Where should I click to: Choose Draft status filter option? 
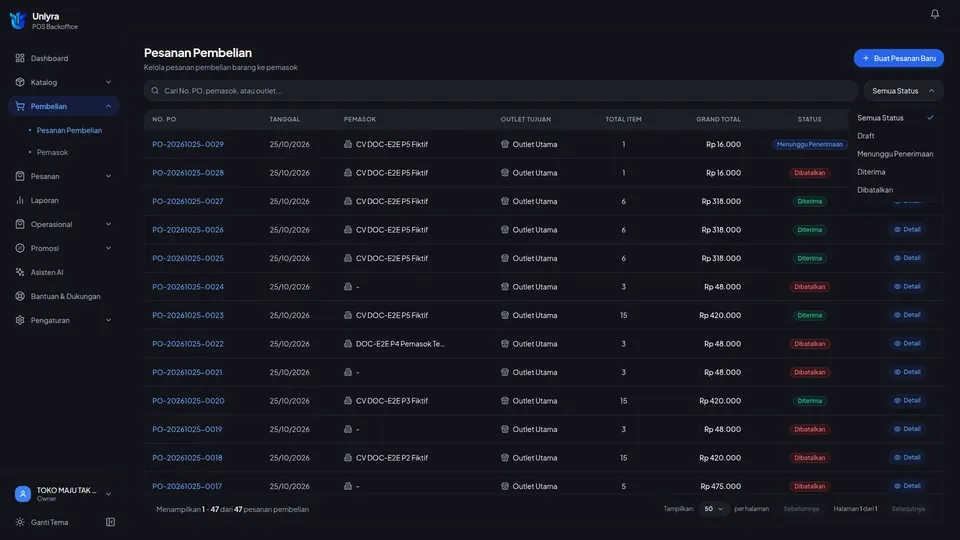[895, 136]
